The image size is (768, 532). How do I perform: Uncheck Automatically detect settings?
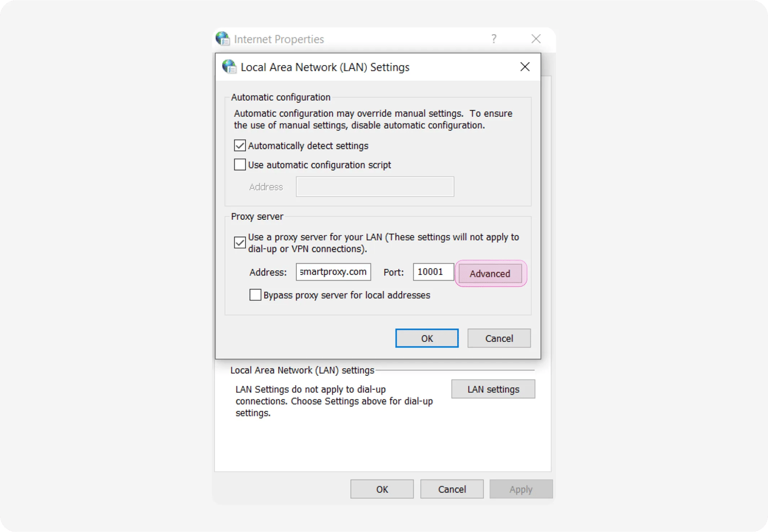(240, 146)
